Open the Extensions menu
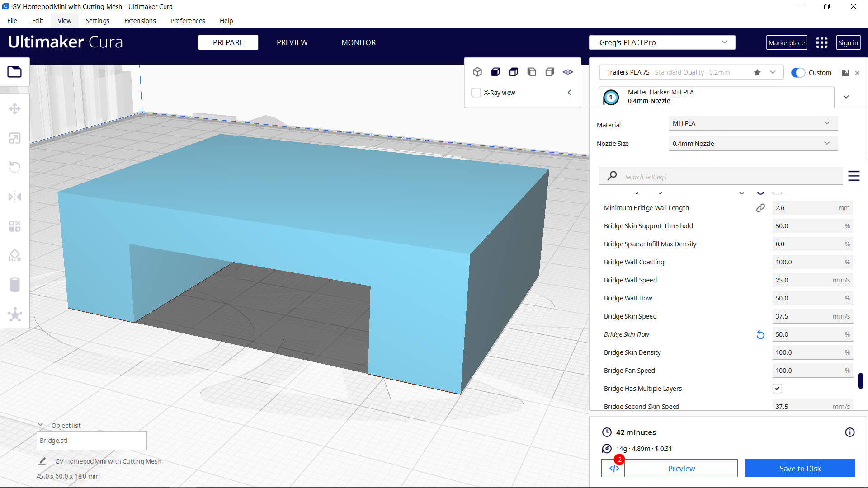Viewport: 868px width, 488px height. pos(140,21)
